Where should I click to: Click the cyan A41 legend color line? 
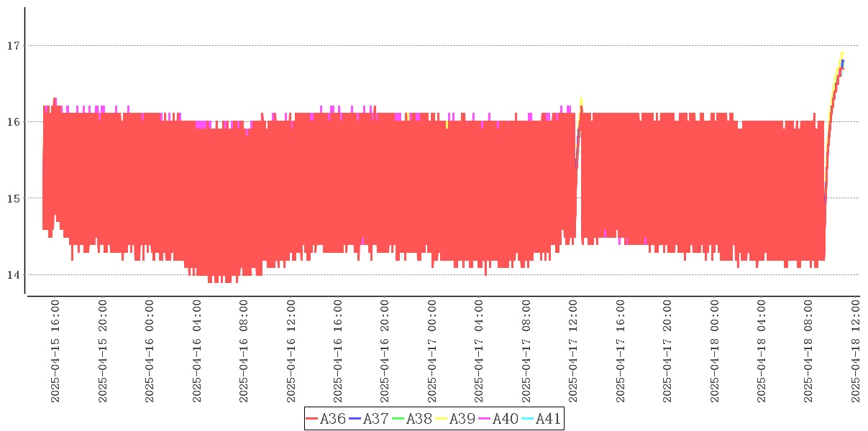click(x=528, y=419)
